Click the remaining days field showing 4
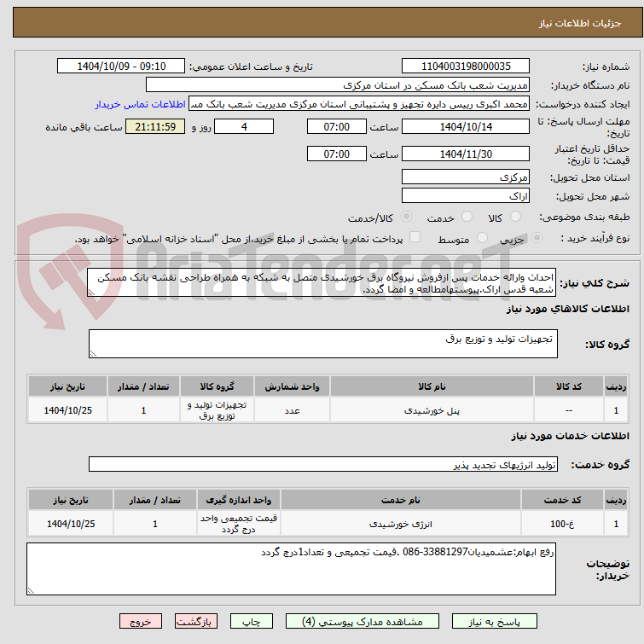644x644 pixels. click(x=244, y=126)
